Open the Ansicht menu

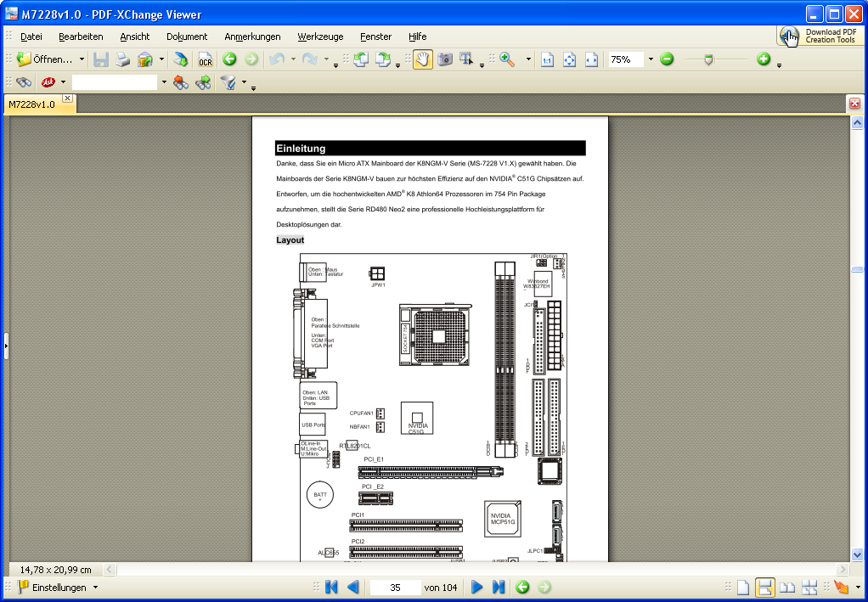pos(134,37)
